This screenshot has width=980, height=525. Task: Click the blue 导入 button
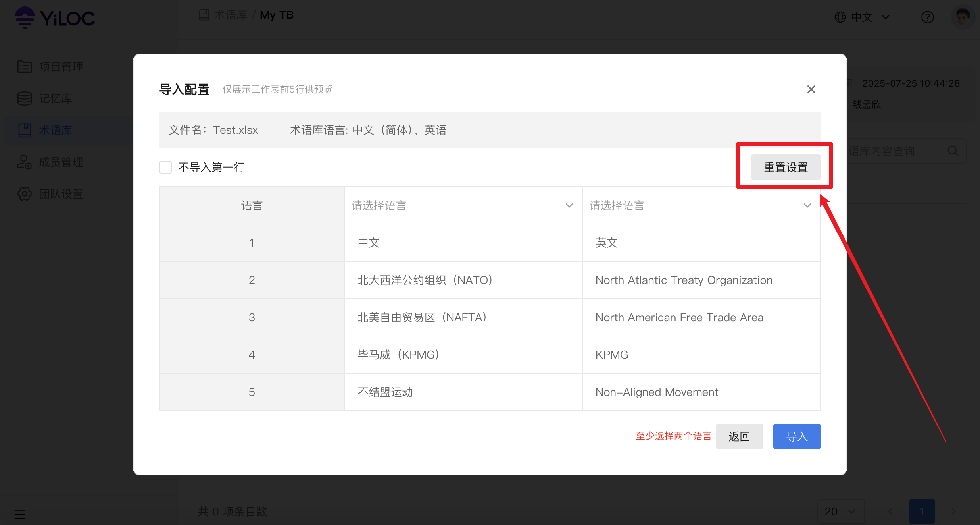click(797, 436)
